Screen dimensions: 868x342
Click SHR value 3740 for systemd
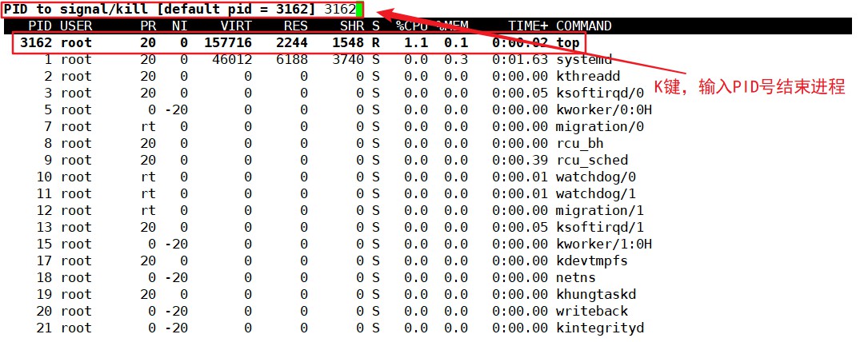[x=348, y=60]
